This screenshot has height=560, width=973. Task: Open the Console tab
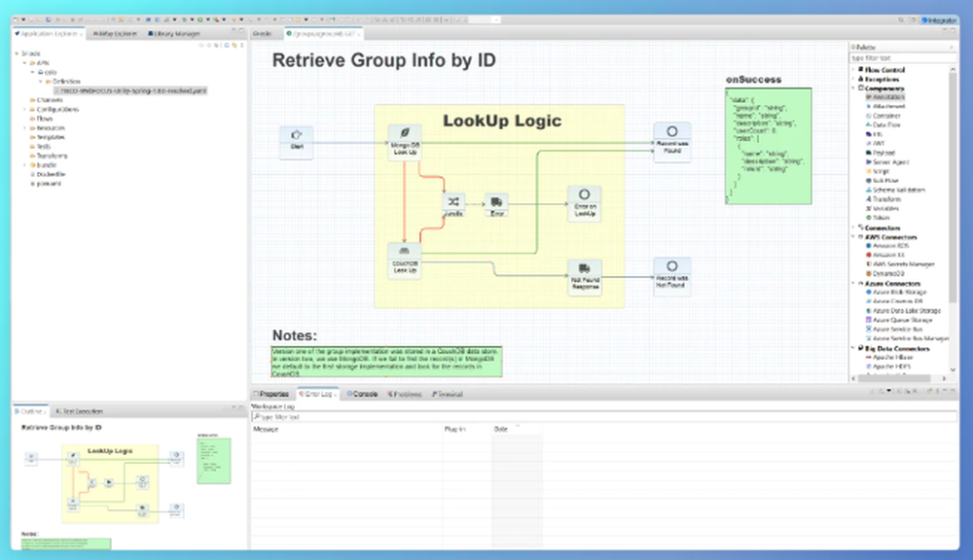(362, 394)
